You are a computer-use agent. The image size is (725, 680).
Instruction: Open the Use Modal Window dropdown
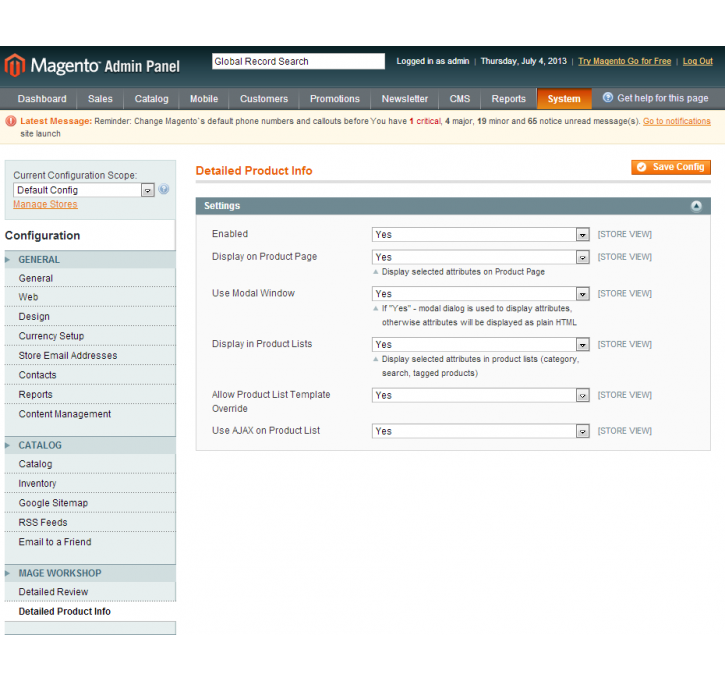480,294
